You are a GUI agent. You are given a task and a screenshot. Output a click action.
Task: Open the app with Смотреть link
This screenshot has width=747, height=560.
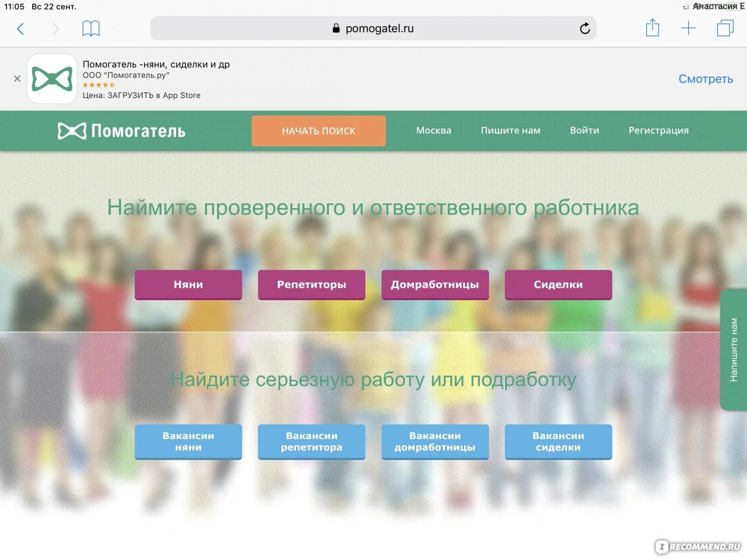coord(706,79)
